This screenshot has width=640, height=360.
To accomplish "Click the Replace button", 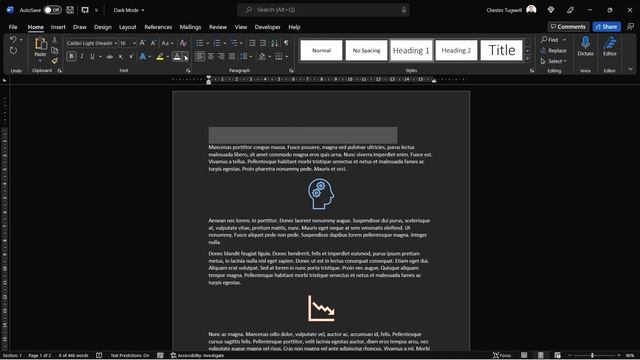I will (x=553, y=51).
